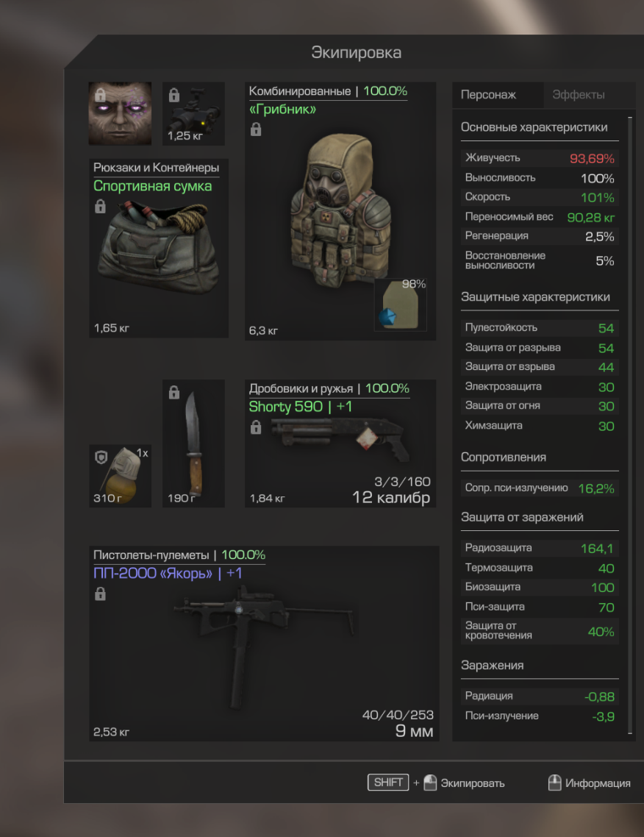Screen dimensions: 644x837
Task: Open the Персонаж tab
Action: (489, 95)
